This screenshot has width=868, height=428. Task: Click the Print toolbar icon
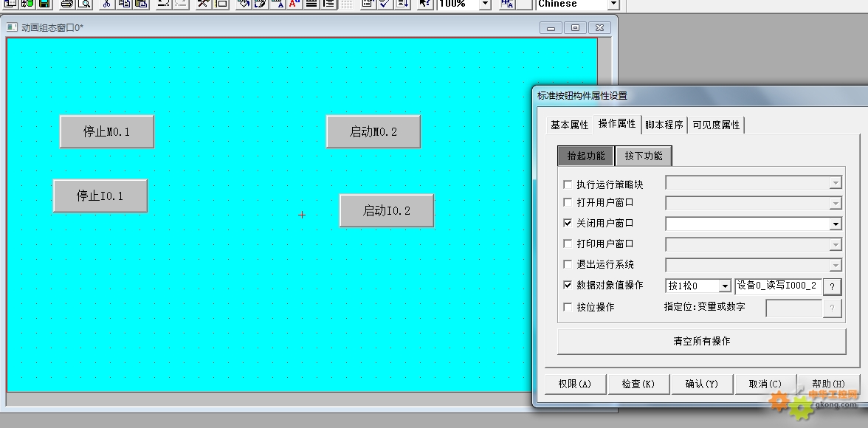coord(67,4)
